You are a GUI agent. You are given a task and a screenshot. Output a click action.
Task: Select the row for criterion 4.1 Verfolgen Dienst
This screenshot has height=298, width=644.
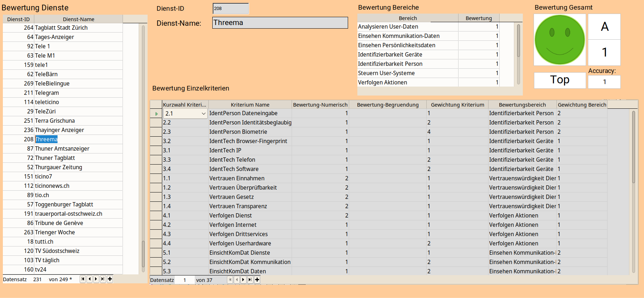(231, 216)
